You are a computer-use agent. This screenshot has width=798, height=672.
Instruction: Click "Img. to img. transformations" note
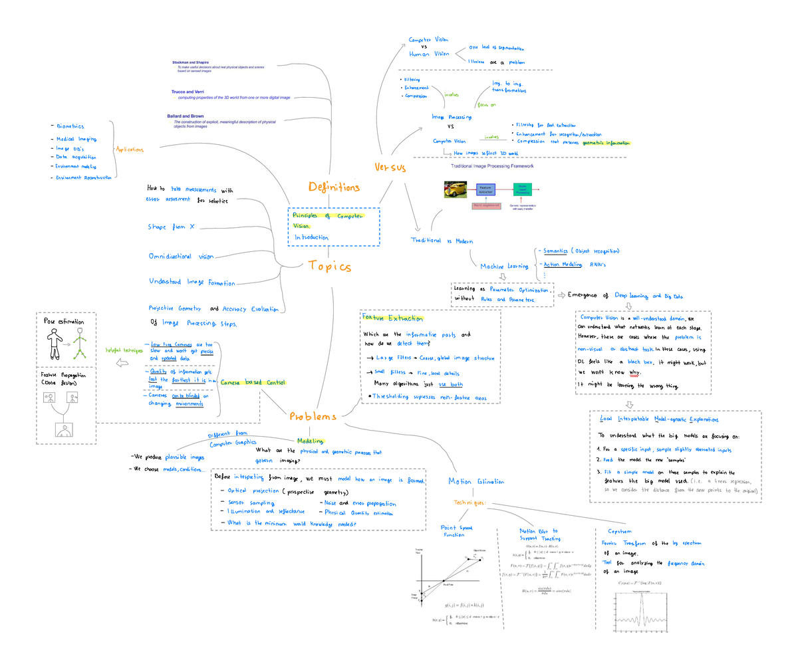coord(509,87)
